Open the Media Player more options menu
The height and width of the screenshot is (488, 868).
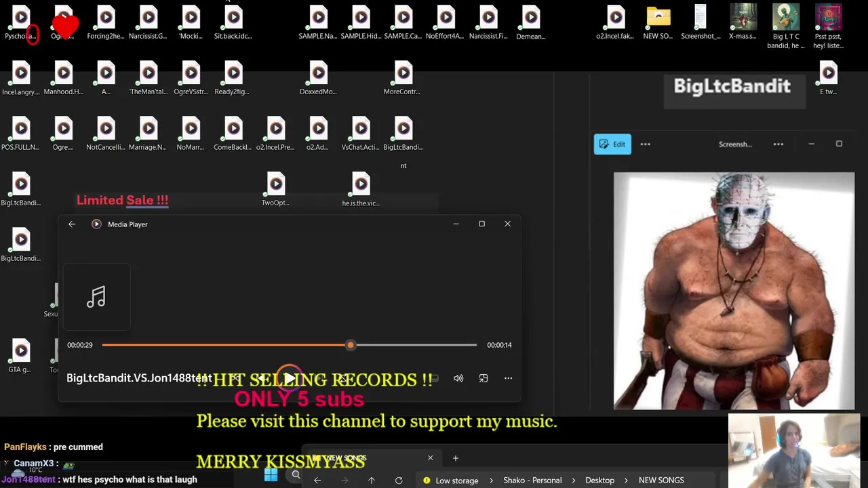pyautogui.click(x=508, y=378)
